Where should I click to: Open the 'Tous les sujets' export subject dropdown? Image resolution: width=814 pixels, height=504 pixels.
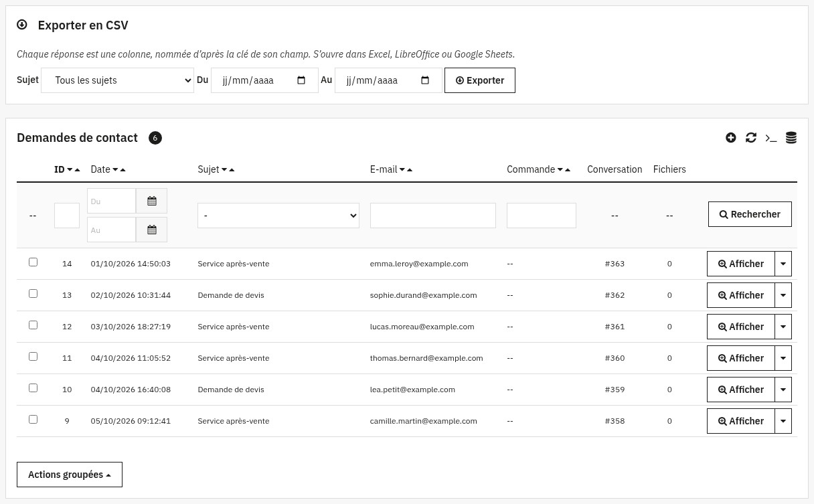[118, 80]
